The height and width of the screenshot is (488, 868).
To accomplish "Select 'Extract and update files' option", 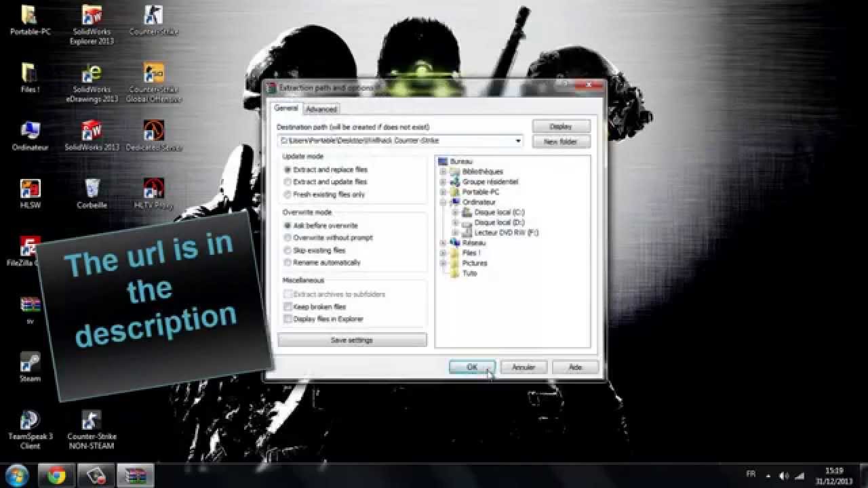I will point(325,182).
